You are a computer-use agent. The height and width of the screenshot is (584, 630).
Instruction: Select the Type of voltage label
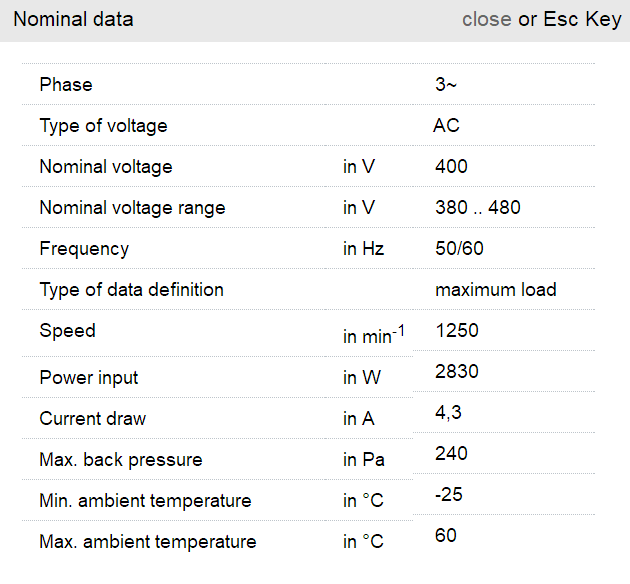coord(103,126)
